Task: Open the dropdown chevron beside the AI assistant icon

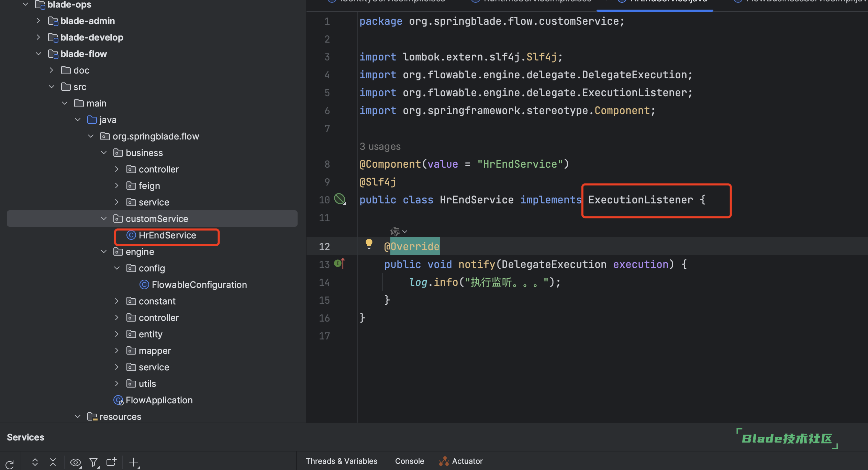Action: 405,232
